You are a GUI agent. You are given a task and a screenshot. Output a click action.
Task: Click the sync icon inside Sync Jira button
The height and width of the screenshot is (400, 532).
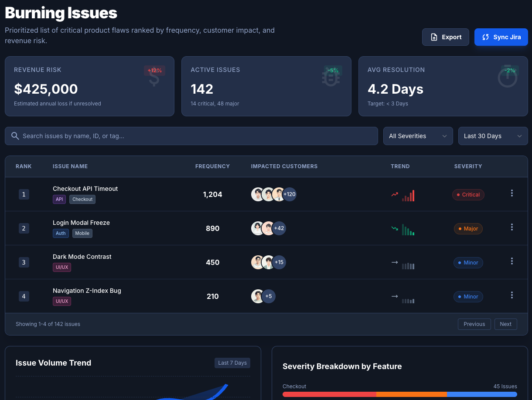[485, 37]
